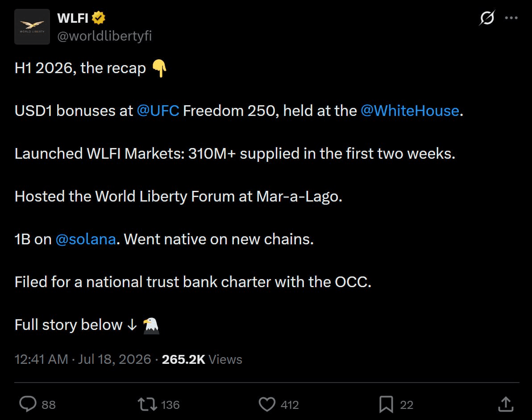Bookmark this WLFI post
The width and height of the screenshot is (532, 420).
[386, 404]
